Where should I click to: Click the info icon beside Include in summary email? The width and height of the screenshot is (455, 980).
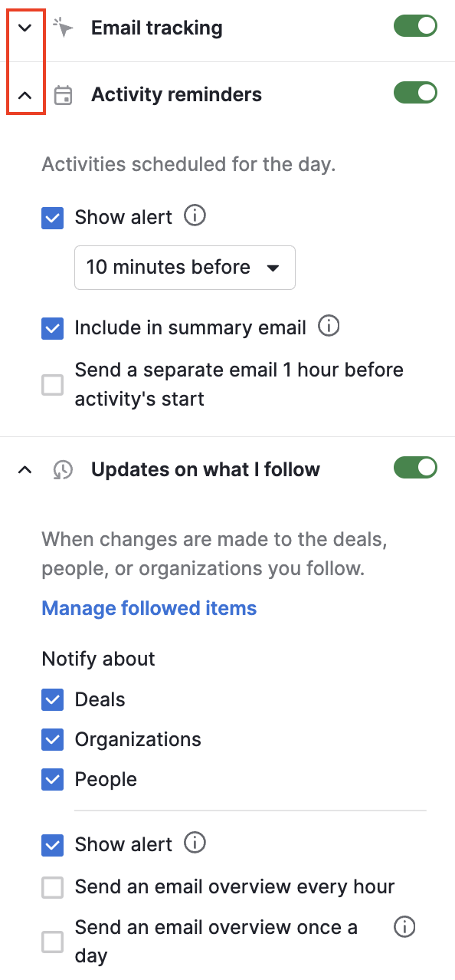coord(329,327)
